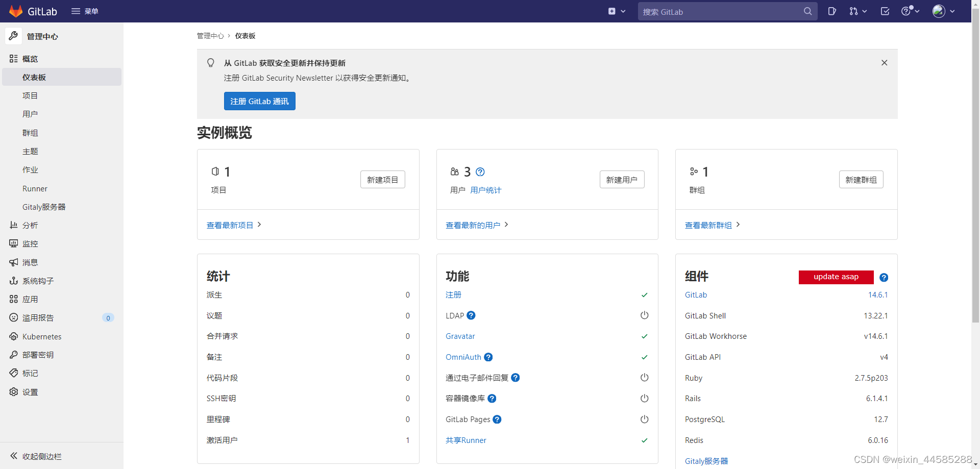Click the merge requests icon in the top bar

point(855,11)
